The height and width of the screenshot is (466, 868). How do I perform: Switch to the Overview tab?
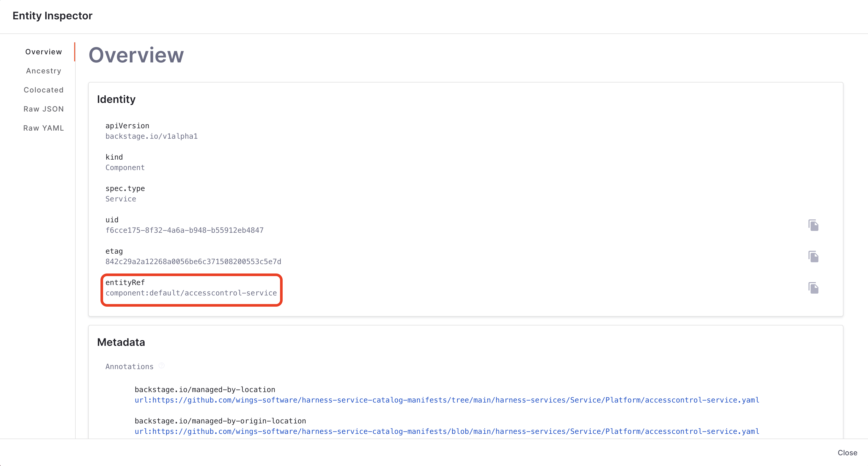(44, 52)
